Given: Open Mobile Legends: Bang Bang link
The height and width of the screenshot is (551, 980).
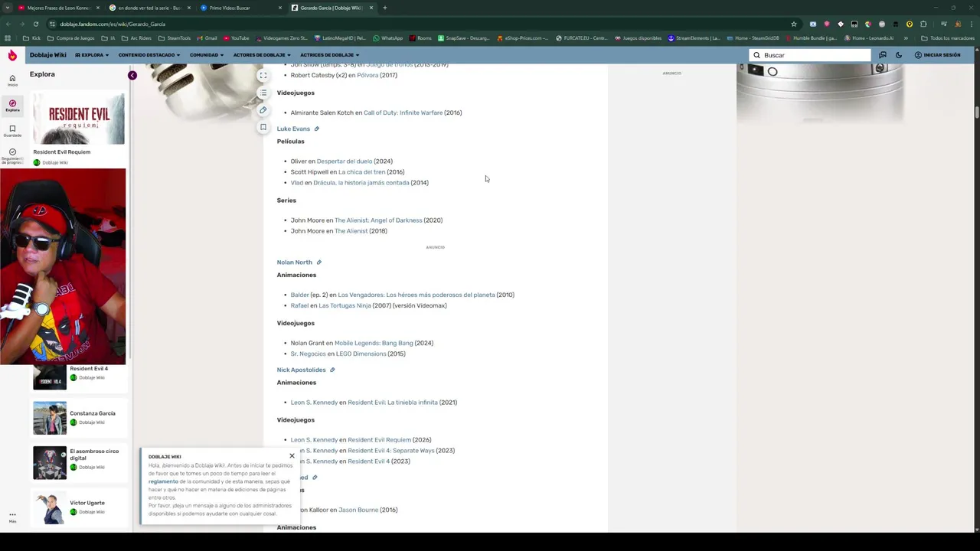Looking at the screenshot, I should (x=374, y=343).
